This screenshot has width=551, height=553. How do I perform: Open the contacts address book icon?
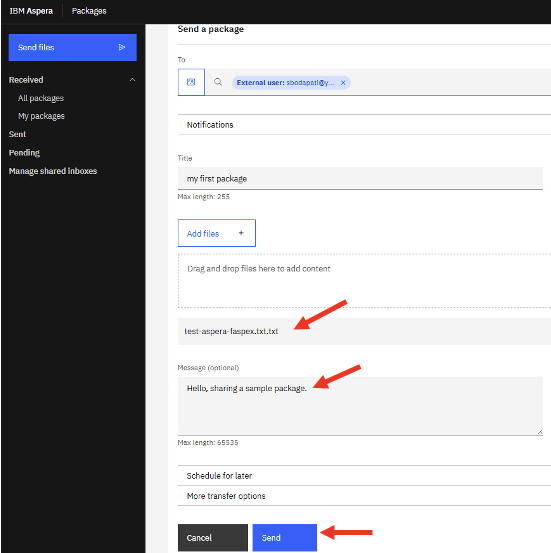point(191,82)
